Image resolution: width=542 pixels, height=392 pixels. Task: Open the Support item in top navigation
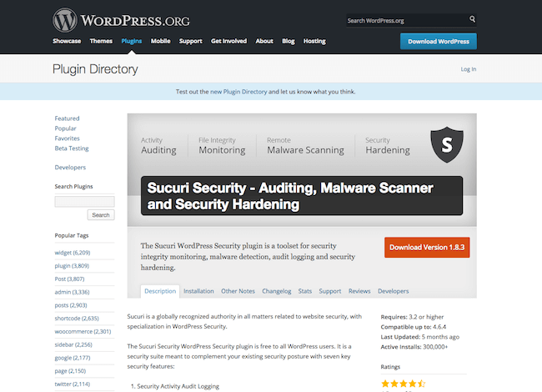190,41
